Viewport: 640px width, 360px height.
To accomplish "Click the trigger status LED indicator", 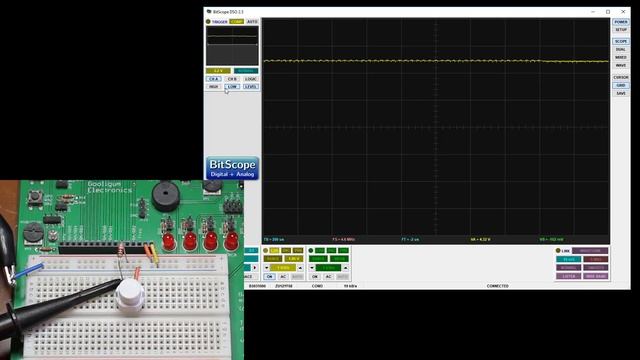I will pyautogui.click(x=208, y=22).
